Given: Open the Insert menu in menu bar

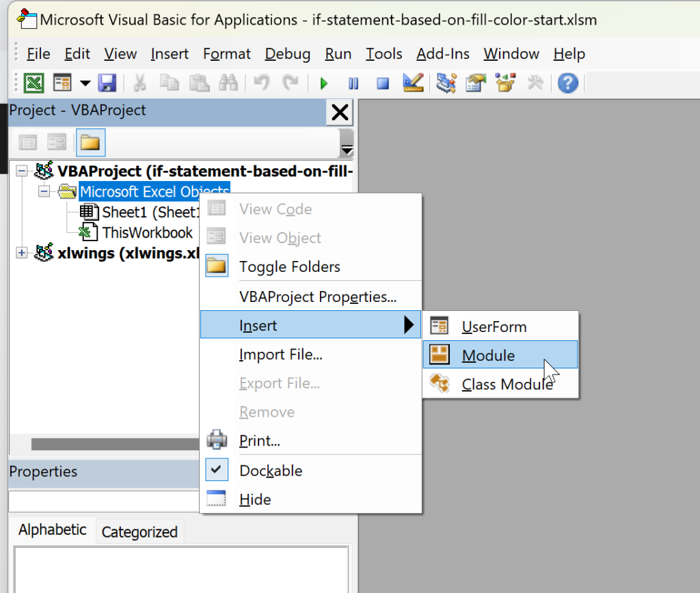Looking at the screenshot, I should pos(170,54).
